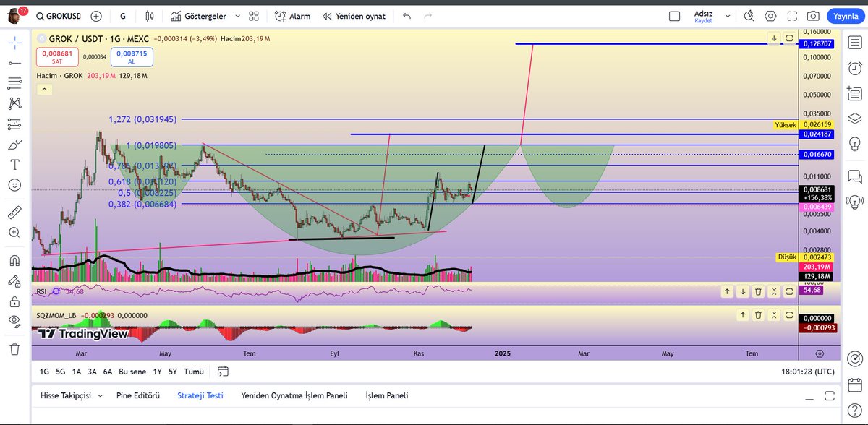This screenshot has width=868, height=425.
Task: Remove objects with the trash icon
Action: [x=14, y=349]
